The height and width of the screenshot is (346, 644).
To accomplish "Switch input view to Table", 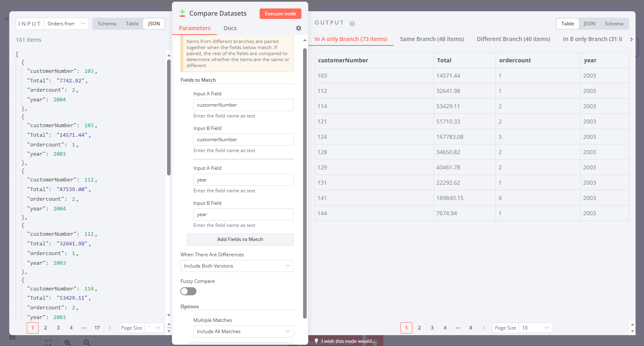I will point(132,24).
